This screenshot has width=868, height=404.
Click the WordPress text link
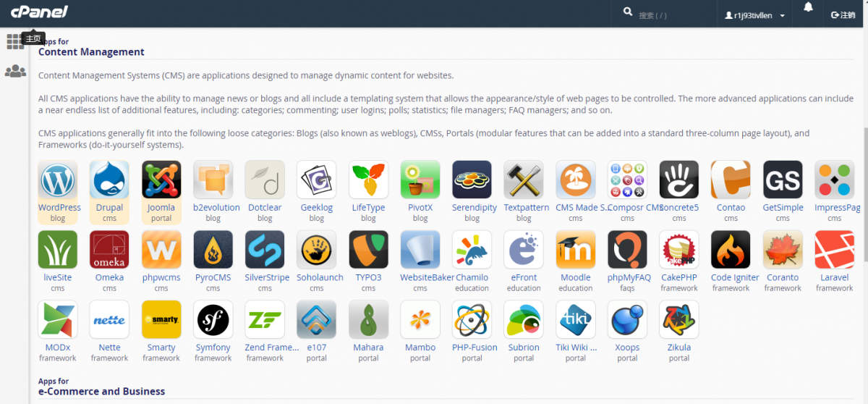coord(60,207)
